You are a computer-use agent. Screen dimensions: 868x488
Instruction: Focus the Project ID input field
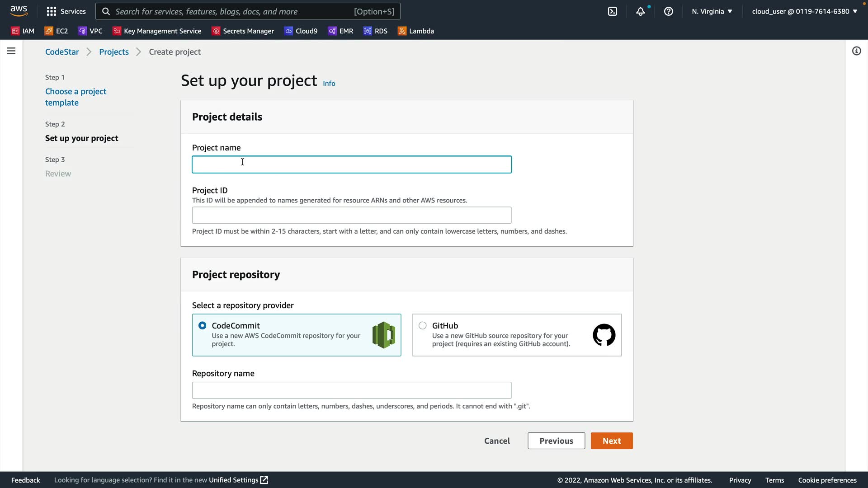pyautogui.click(x=351, y=215)
